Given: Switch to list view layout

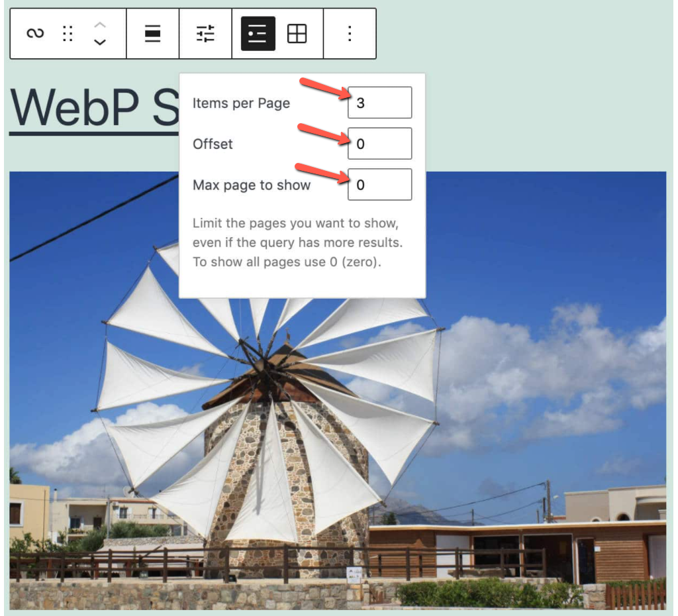Looking at the screenshot, I should pos(258,34).
